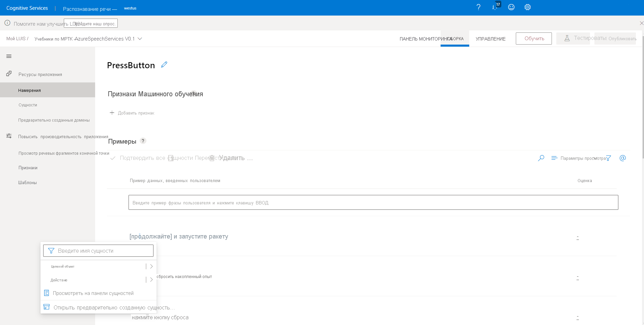The width and height of the screenshot is (644, 325).
Task: Click the Обучить button
Action: [534, 38]
